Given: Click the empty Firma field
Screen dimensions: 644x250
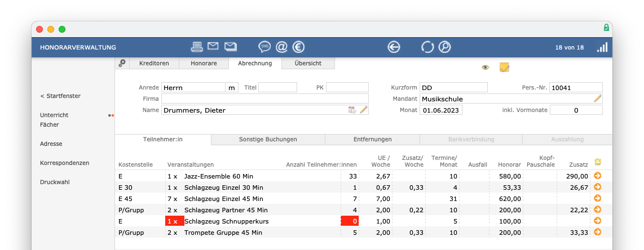Looking at the screenshot, I should [x=265, y=99].
